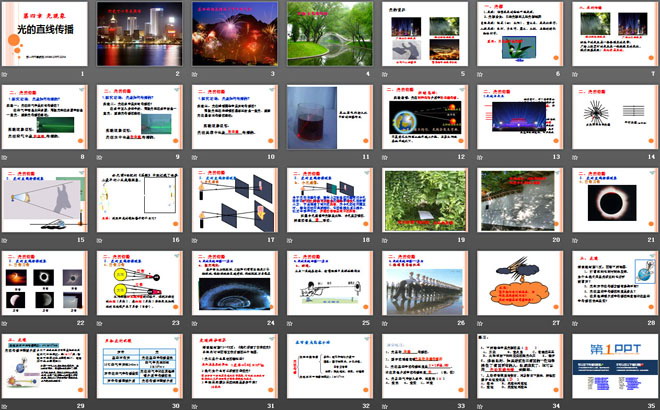Viewport: 660px width, 410px height.
Task: Select slide 24 with blue tunnel image
Action: (x=235, y=283)
